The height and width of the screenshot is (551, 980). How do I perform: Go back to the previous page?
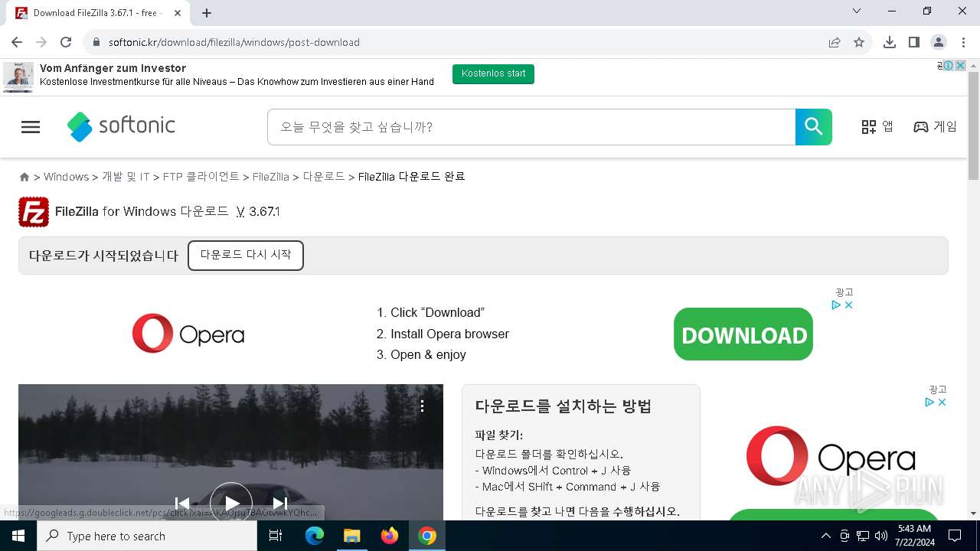[x=17, y=42]
